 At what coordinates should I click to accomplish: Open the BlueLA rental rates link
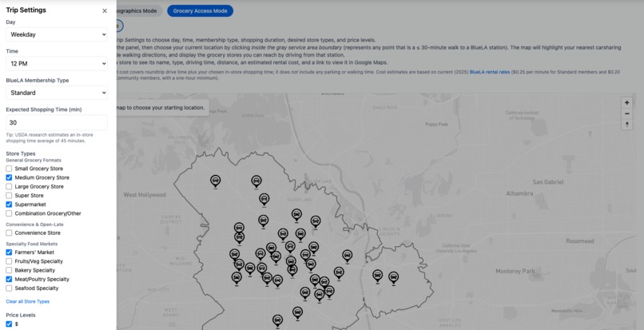pos(490,72)
